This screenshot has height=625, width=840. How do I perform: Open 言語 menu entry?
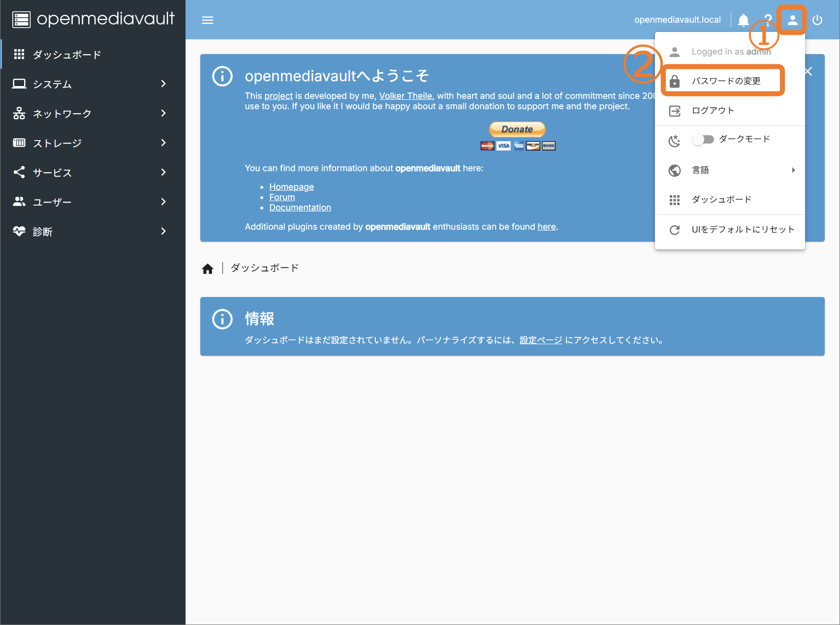[730, 170]
